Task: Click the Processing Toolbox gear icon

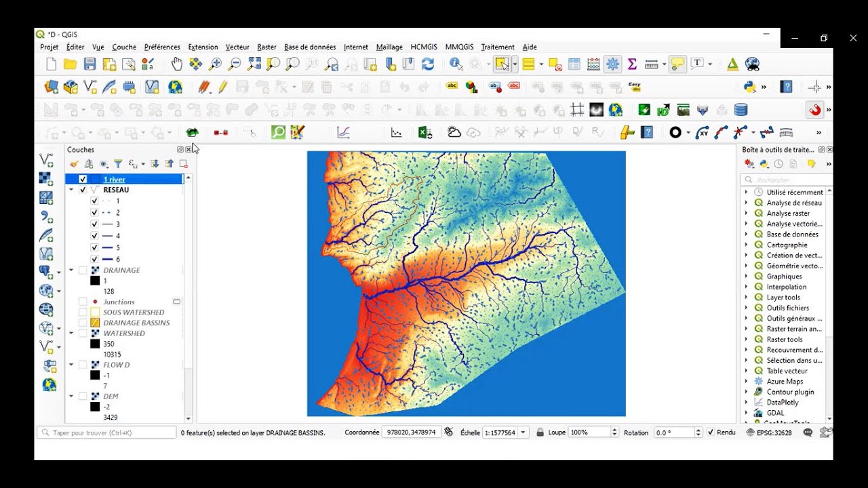Action: (613, 64)
